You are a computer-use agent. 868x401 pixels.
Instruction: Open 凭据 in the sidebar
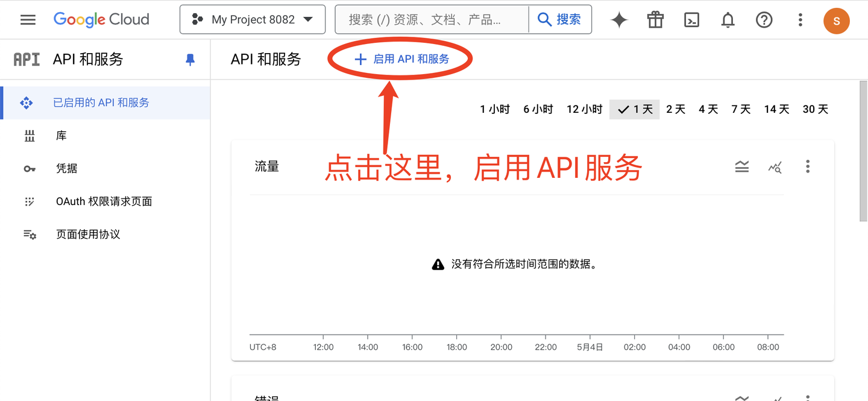[x=66, y=168]
